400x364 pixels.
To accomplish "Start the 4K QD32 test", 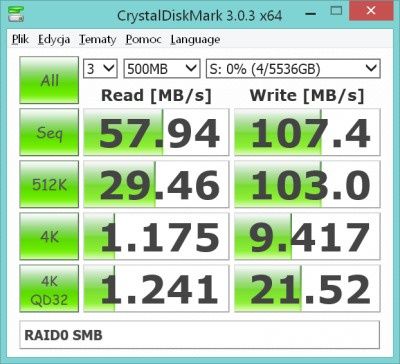I will [49, 289].
